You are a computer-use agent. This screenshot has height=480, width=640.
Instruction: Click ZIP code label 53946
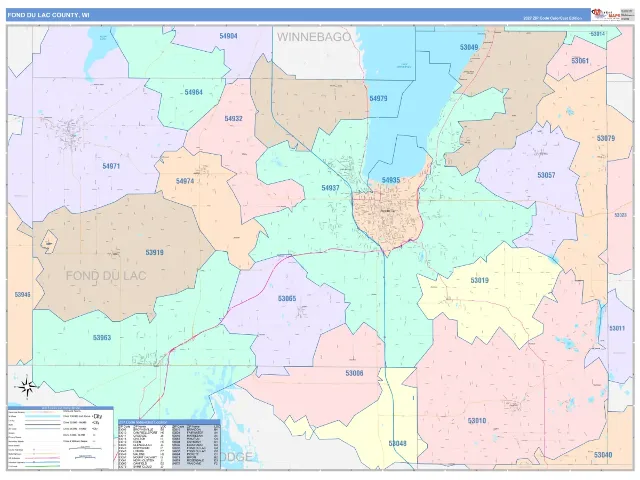point(22,294)
